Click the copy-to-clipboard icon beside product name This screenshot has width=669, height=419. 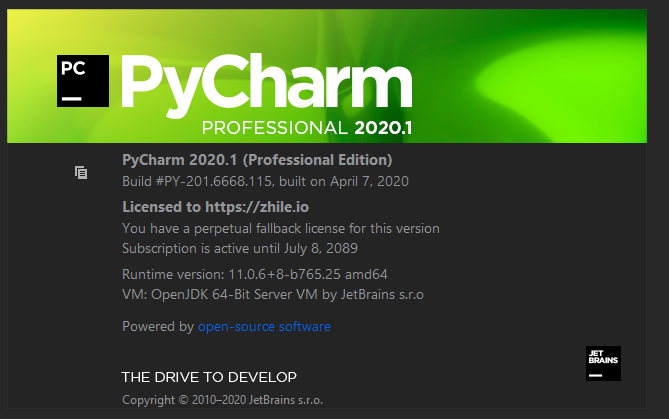coord(81,172)
